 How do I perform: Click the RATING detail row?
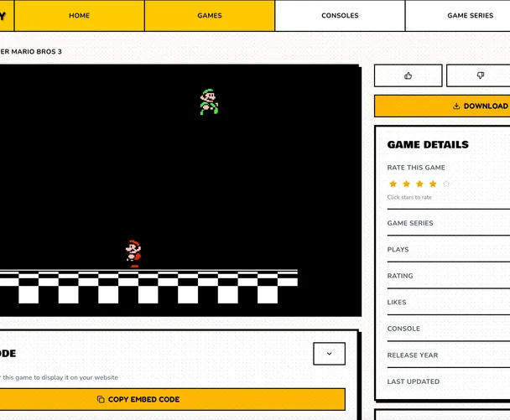449,276
